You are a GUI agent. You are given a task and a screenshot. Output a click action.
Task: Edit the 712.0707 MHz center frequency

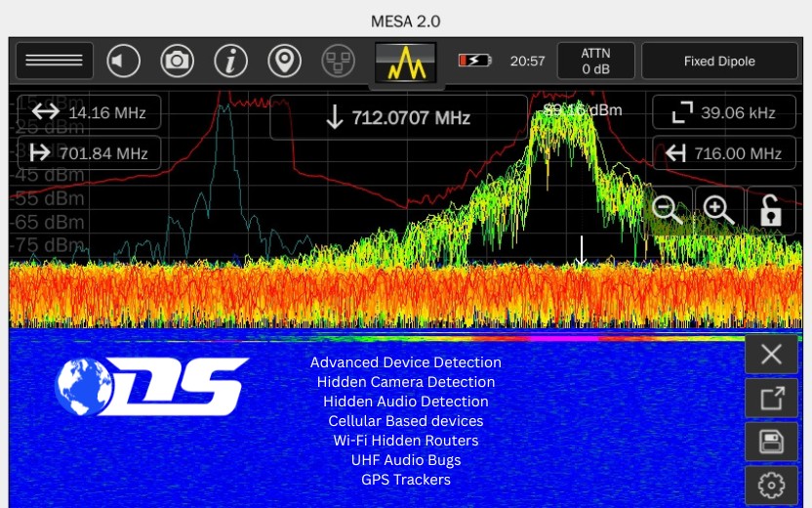[398, 118]
